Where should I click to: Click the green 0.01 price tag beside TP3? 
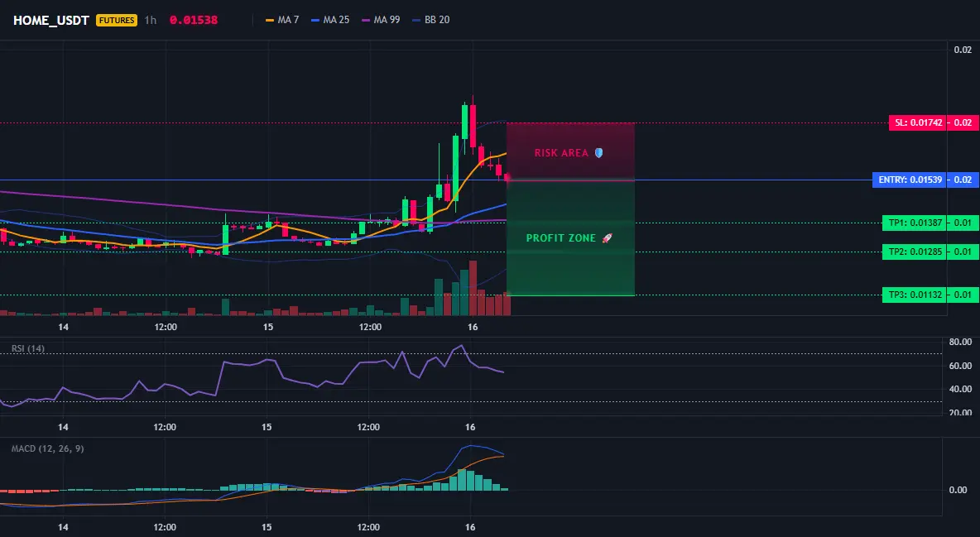[x=963, y=295]
